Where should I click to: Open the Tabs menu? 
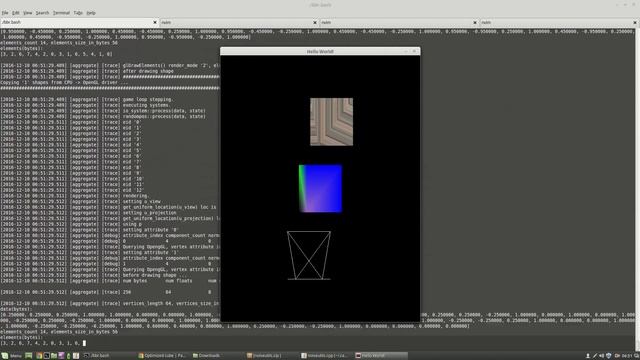(78, 13)
